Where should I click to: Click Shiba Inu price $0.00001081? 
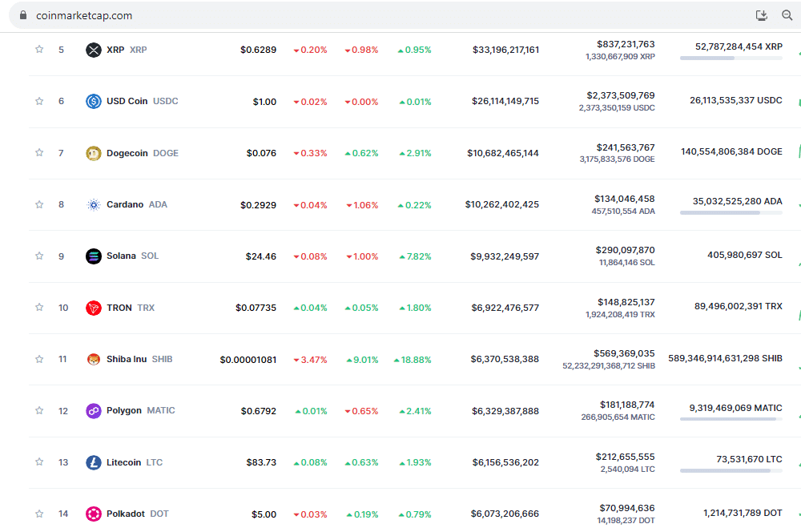tap(248, 360)
